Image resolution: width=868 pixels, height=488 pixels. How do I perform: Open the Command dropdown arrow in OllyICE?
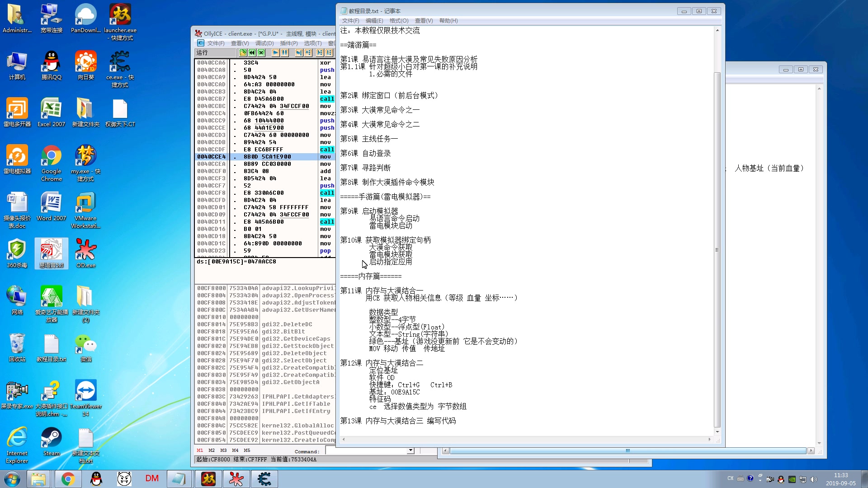[x=410, y=450]
